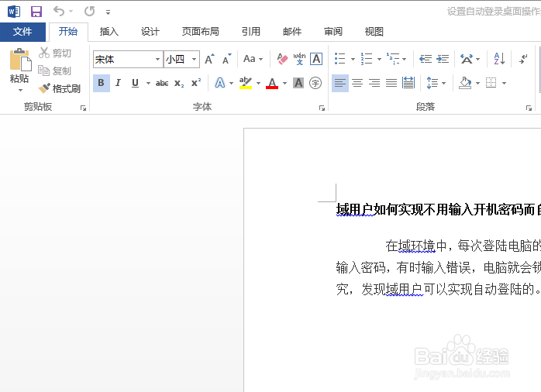Switch to the 开始 (Home) tab
Screen dimensions: 541x392
68,32
